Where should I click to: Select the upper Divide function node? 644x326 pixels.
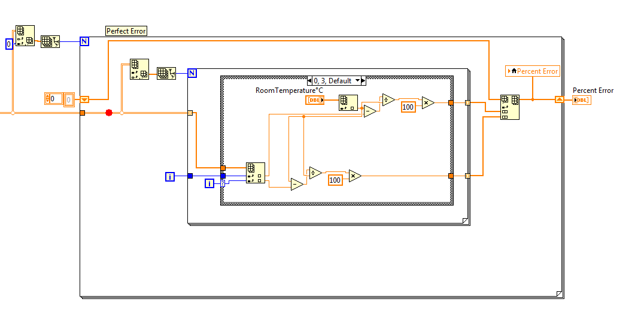click(388, 99)
